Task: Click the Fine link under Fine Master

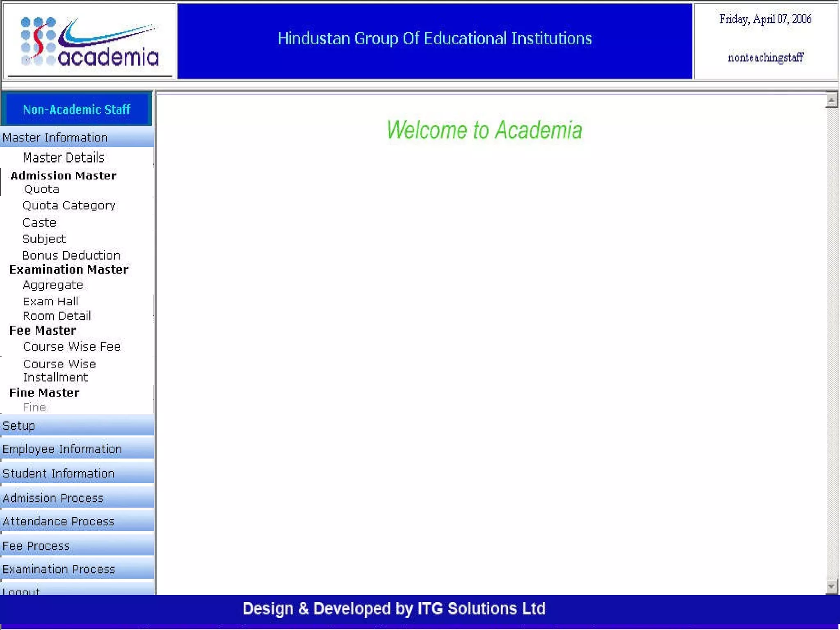Action: click(34, 407)
